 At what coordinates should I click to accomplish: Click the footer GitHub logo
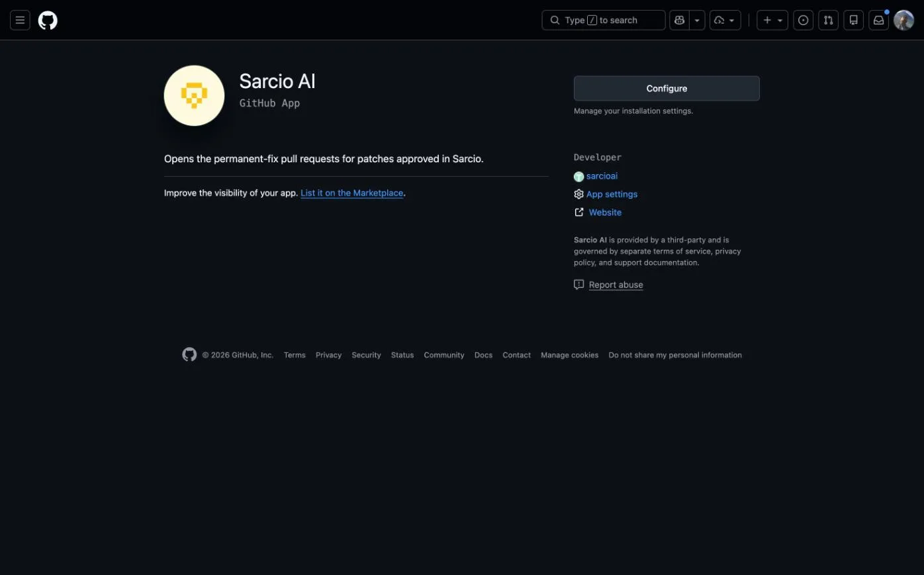tap(189, 354)
